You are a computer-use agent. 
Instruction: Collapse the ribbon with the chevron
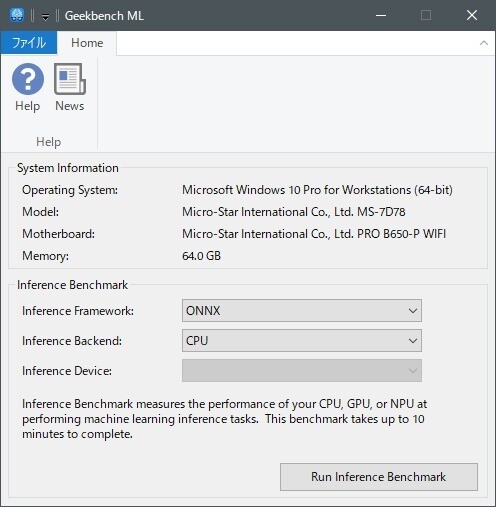[x=484, y=43]
